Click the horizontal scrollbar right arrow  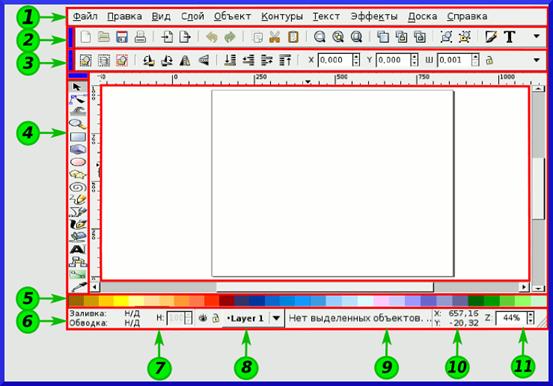coord(524,287)
